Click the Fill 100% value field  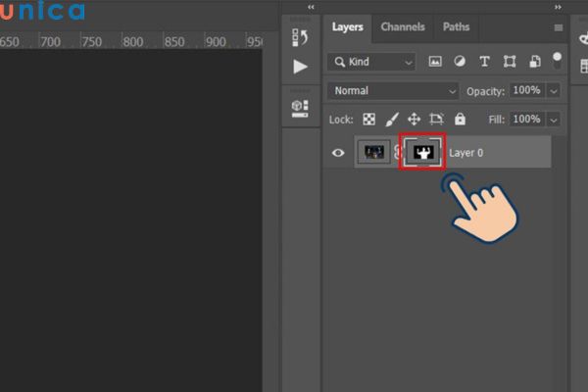(x=526, y=120)
